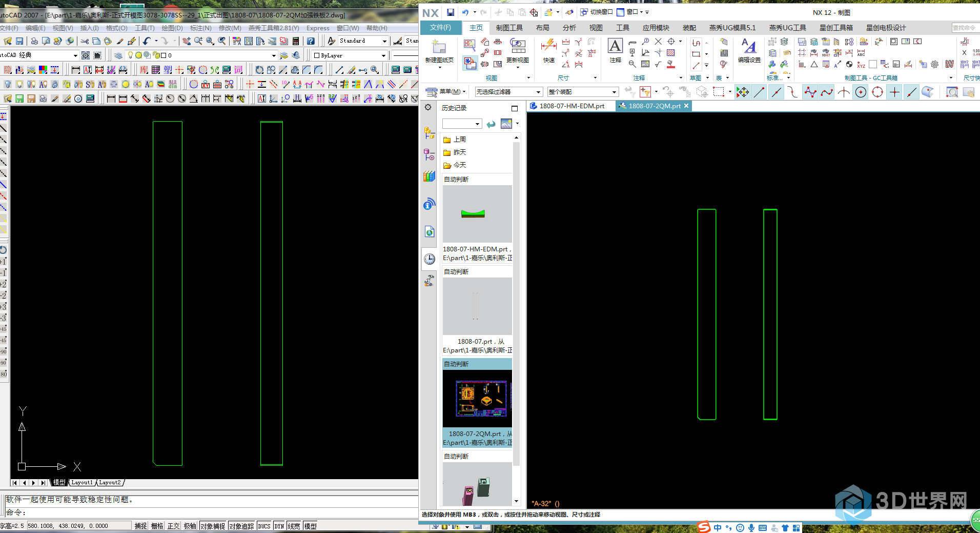This screenshot has width=980, height=533.
Task: Open 1808-07-HM-EDM.prt history thumbnail
Action: [x=477, y=214]
